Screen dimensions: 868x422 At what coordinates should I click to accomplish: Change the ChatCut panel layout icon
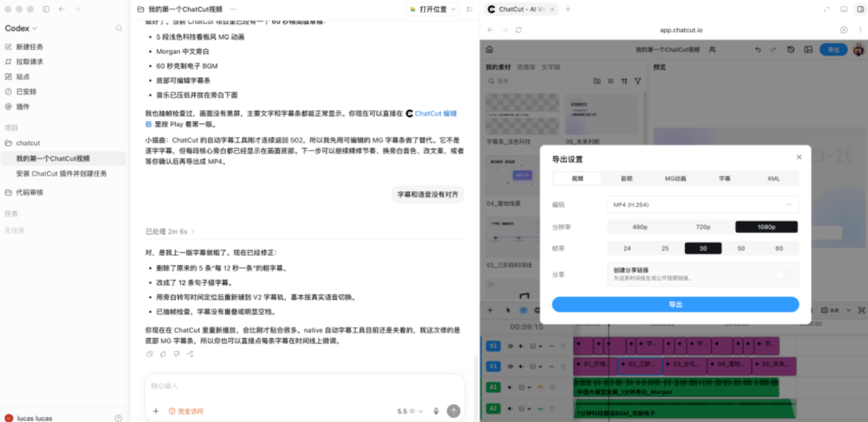tap(809, 49)
